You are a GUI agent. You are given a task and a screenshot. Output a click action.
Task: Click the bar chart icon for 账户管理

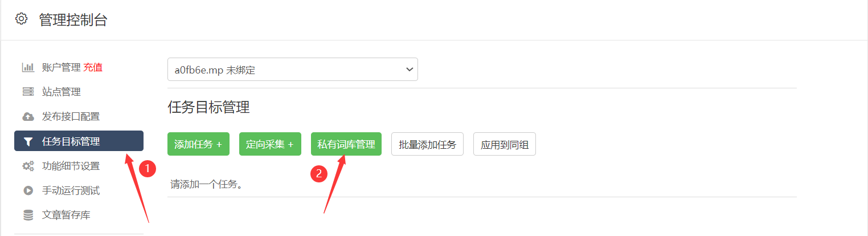pos(28,67)
